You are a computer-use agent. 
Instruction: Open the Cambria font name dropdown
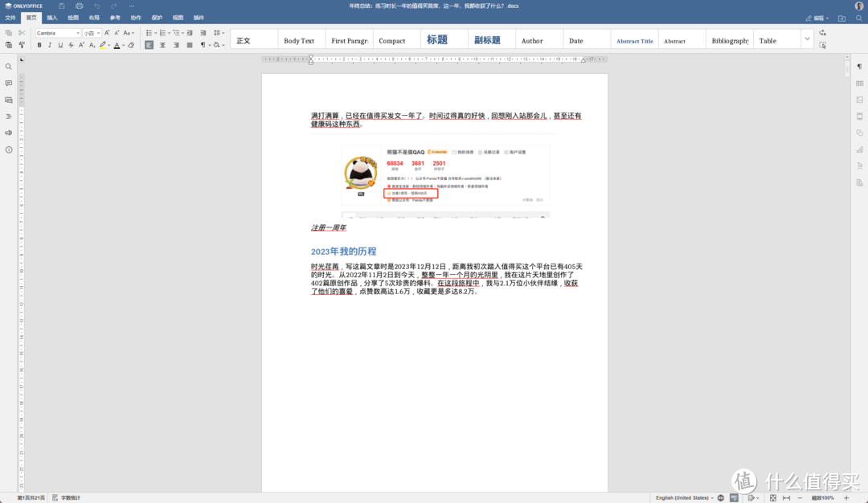click(x=78, y=33)
